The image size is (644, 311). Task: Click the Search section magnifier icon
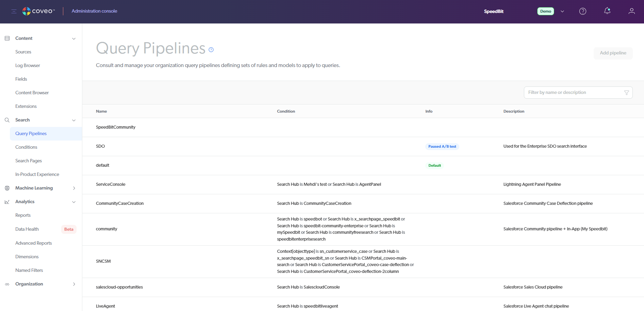point(7,120)
